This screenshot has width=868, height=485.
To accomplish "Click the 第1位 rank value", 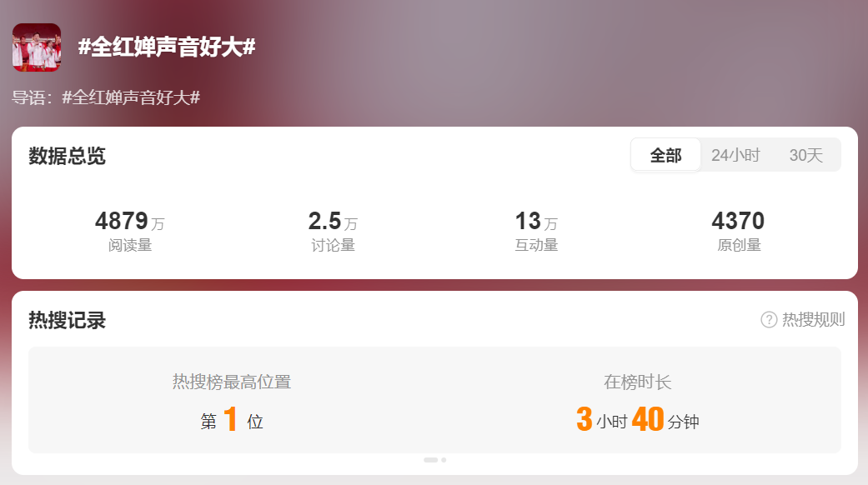I will click(x=232, y=420).
